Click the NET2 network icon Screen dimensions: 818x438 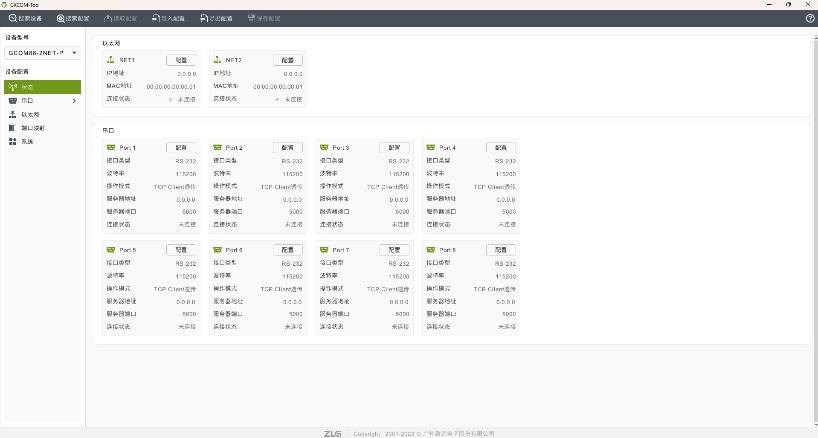click(218, 60)
